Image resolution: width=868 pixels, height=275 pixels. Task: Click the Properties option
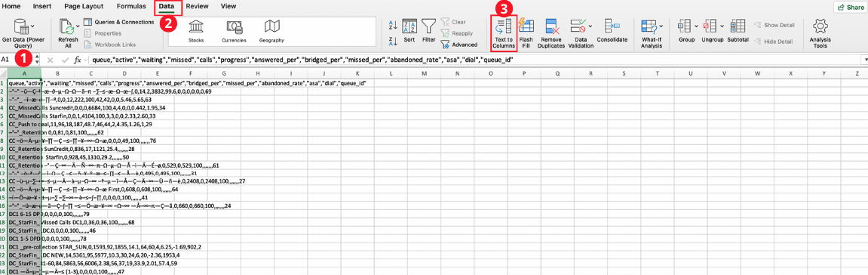103,33
